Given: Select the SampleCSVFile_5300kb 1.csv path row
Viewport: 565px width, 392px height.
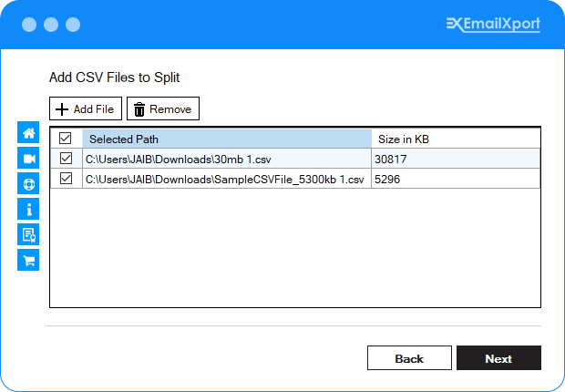Looking at the screenshot, I should pyautogui.click(x=226, y=179).
